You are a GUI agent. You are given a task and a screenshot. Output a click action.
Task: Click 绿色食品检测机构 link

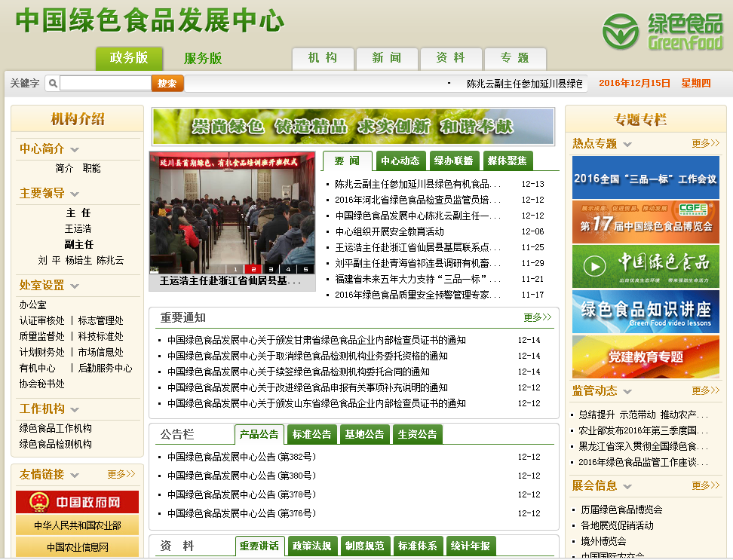(55, 444)
